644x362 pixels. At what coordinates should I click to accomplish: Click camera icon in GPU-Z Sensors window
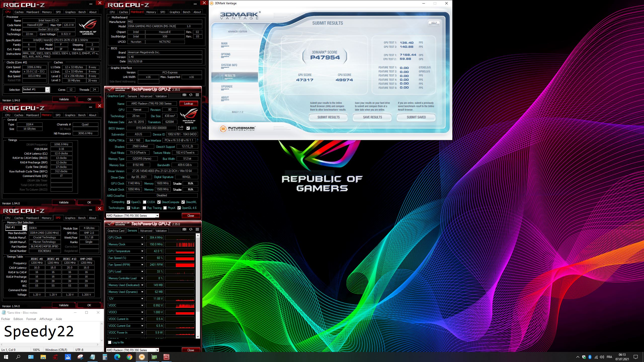[184, 230]
